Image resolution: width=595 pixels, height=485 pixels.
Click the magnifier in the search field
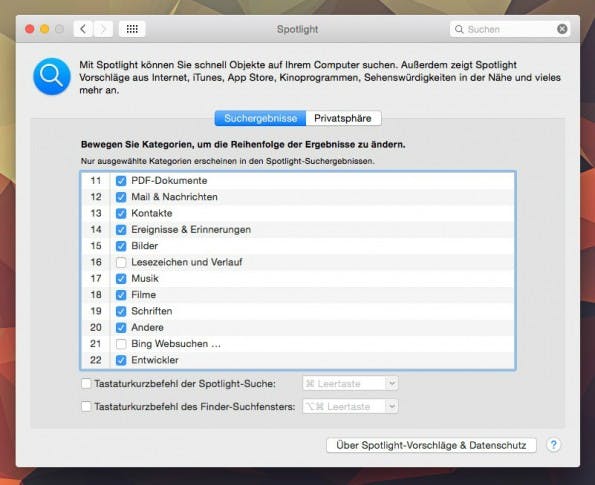[x=459, y=29]
